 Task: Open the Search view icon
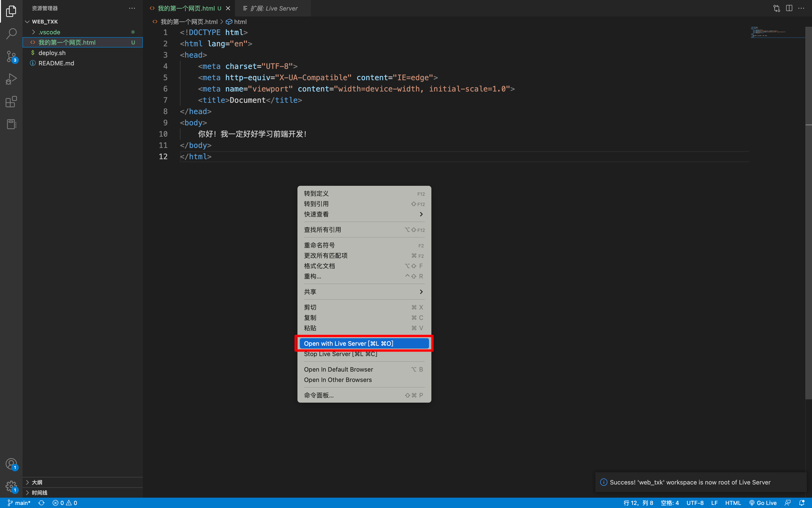[11, 33]
